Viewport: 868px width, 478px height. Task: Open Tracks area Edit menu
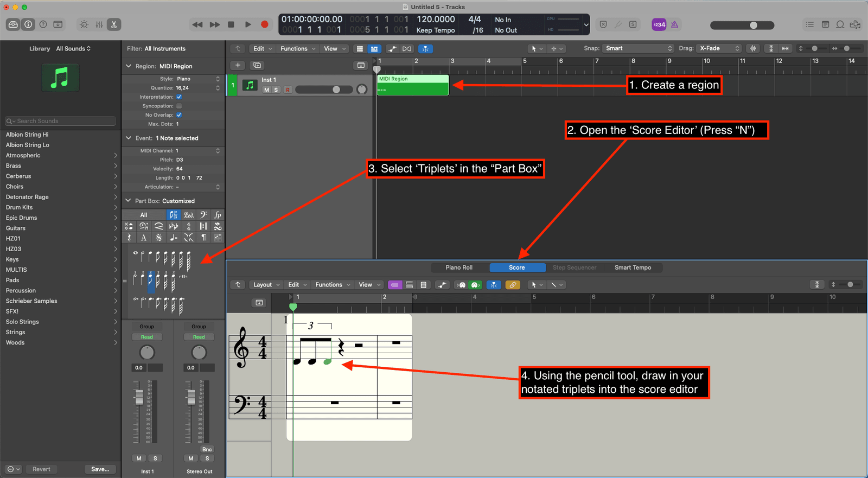(263, 49)
